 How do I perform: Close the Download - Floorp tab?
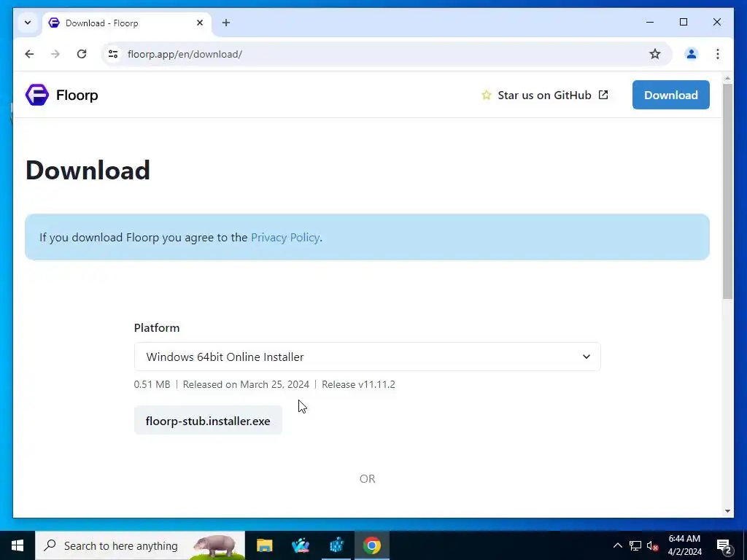click(x=200, y=23)
